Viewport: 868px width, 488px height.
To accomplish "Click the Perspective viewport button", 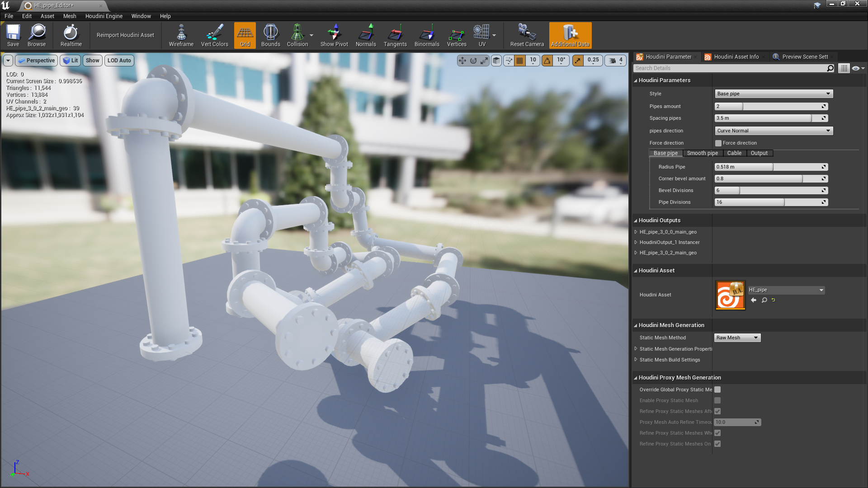I will point(37,61).
